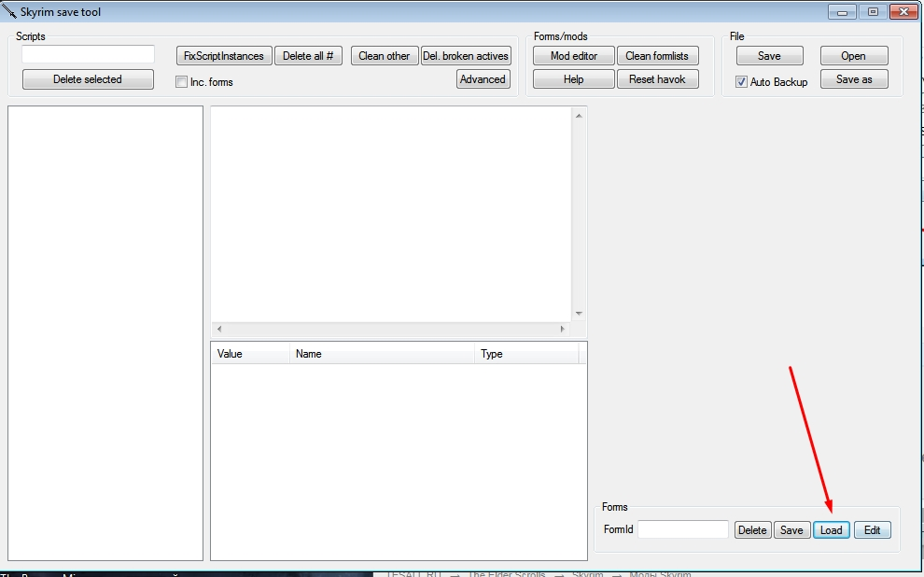Click the Load form button
924x577 pixels.
pyautogui.click(x=832, y=529)
